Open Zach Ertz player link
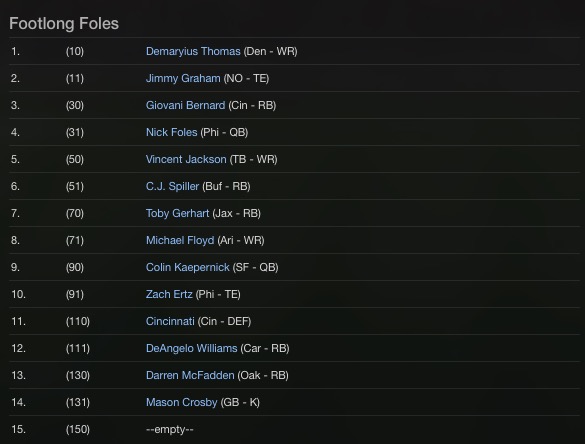 [169, 294]
